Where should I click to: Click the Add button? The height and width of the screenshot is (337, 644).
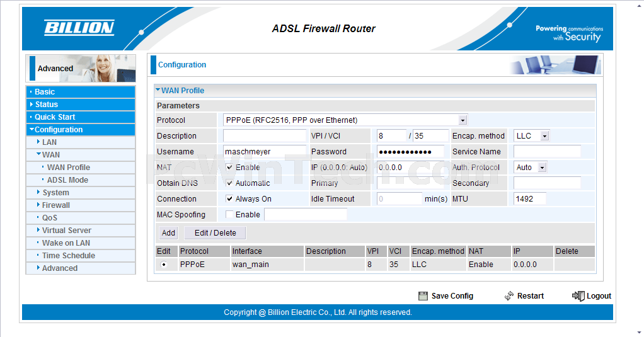[168, 233]
